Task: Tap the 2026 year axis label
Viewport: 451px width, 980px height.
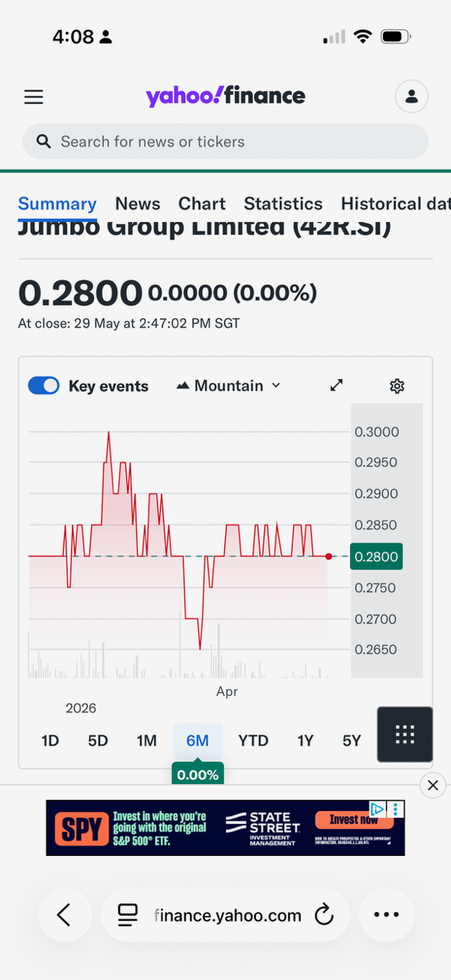Action: [81, 708]
